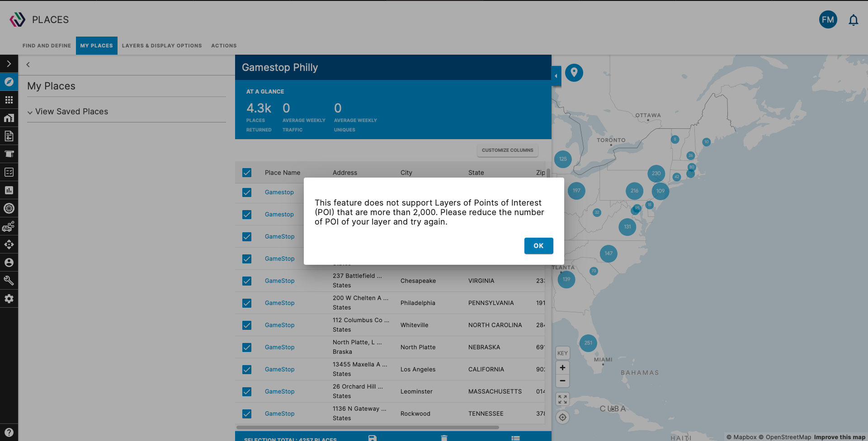Open the buildings icon in sidebar
Image resolution: width=868 pixels, height=441 pixels.
coord(9,118)
